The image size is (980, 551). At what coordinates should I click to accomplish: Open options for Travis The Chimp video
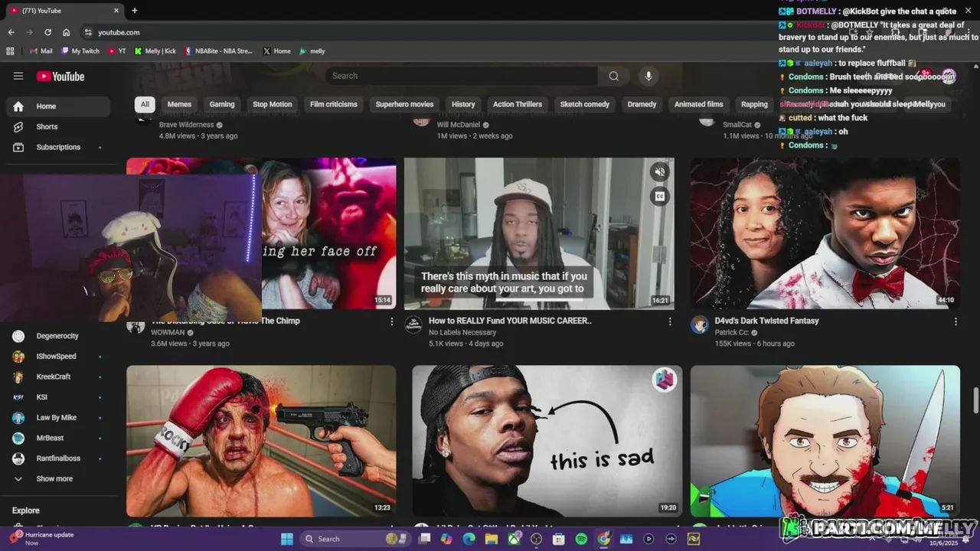coord(392,321)
